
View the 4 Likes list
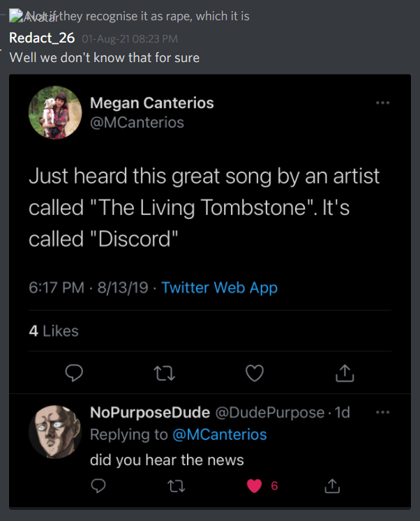54,331
